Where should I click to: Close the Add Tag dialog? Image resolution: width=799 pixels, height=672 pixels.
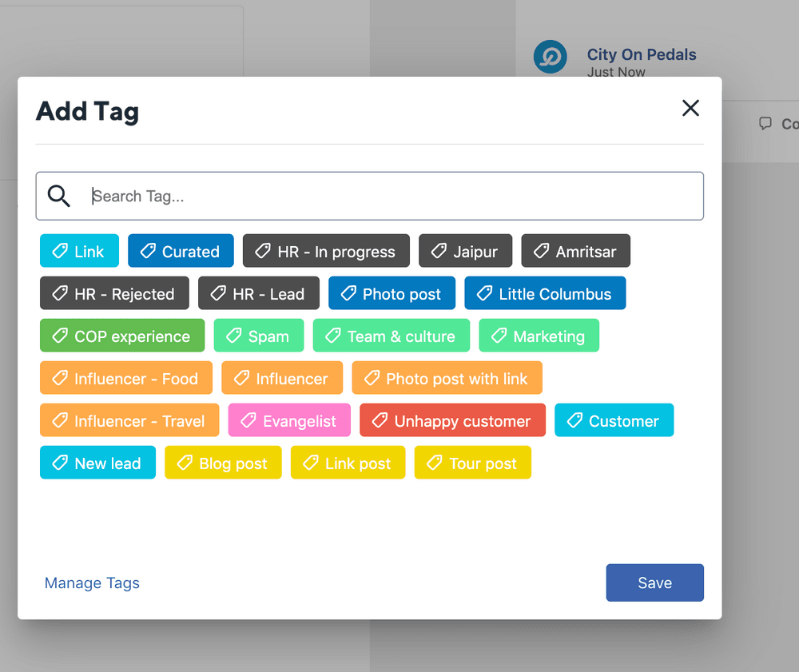690,109
